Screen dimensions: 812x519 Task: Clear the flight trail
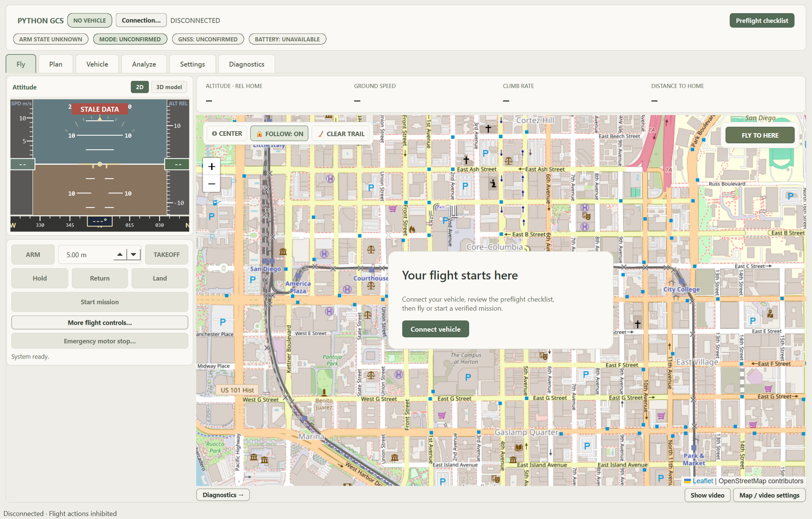[341, 134]
